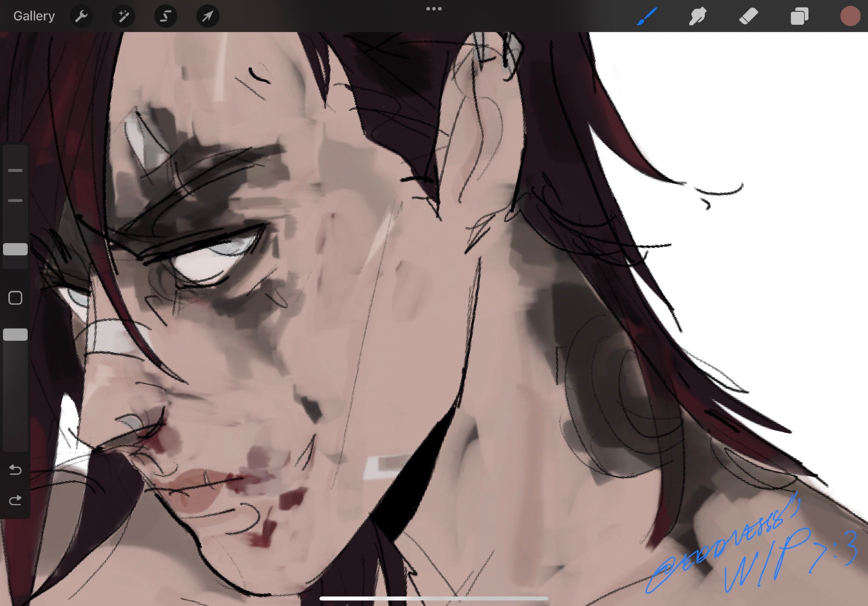Screen dimensions: 868x606
Task: Activate the Transform arrow tool
Action: point(207,16)
